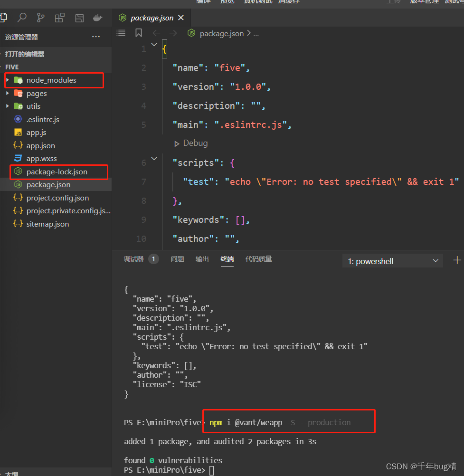Click the terminal prompt input line

point(211,470)
